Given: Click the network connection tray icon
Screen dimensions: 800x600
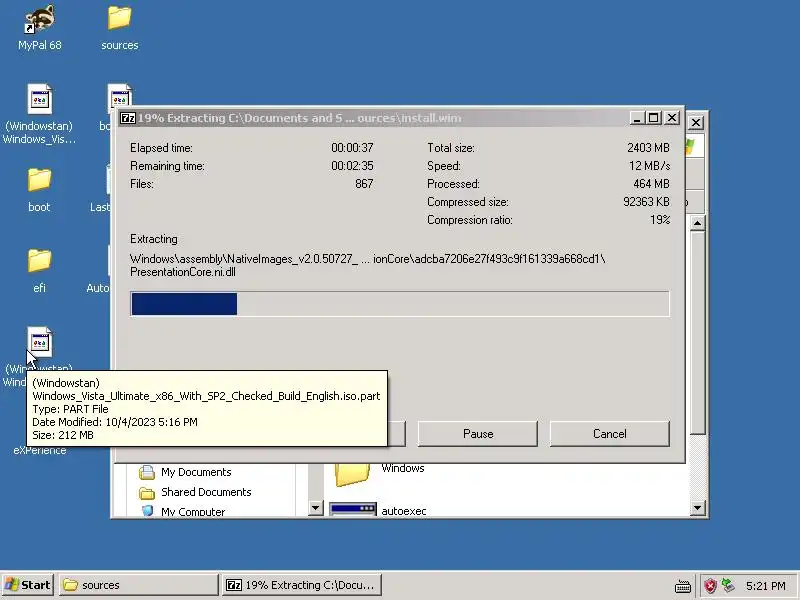Looking at the screenshot, I should tap(728, 586).
